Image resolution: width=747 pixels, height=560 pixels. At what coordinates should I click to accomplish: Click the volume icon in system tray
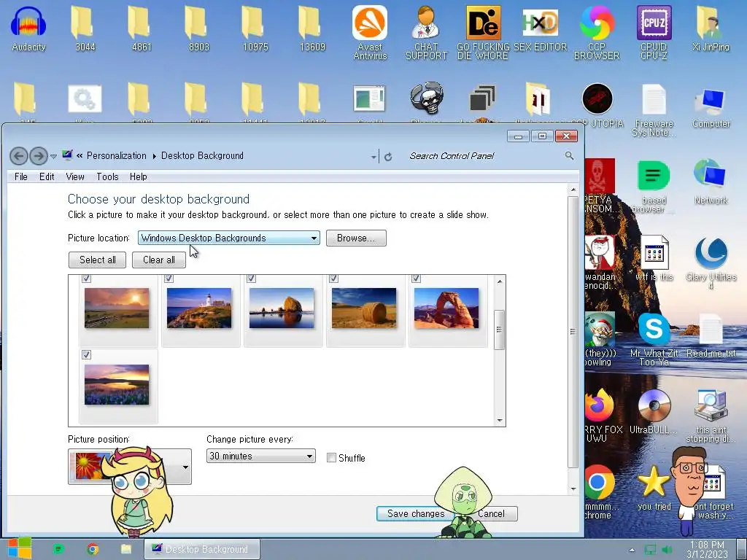pyautogui.click(x=667, y=550)
